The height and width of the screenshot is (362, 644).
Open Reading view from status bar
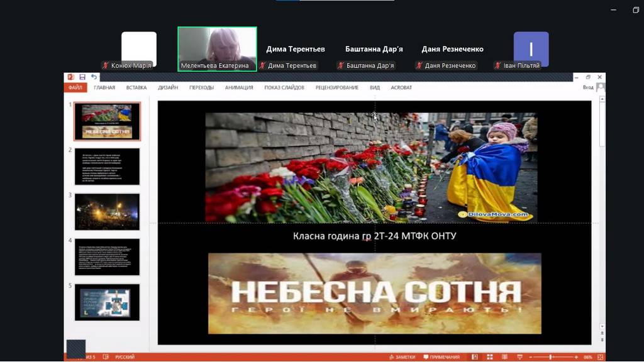tap(504, 357)
